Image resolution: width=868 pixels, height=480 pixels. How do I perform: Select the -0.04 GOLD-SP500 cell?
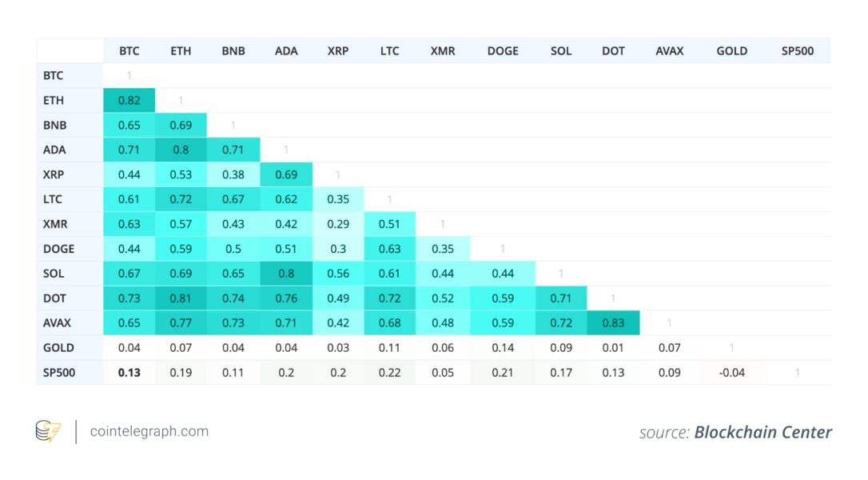732,373
